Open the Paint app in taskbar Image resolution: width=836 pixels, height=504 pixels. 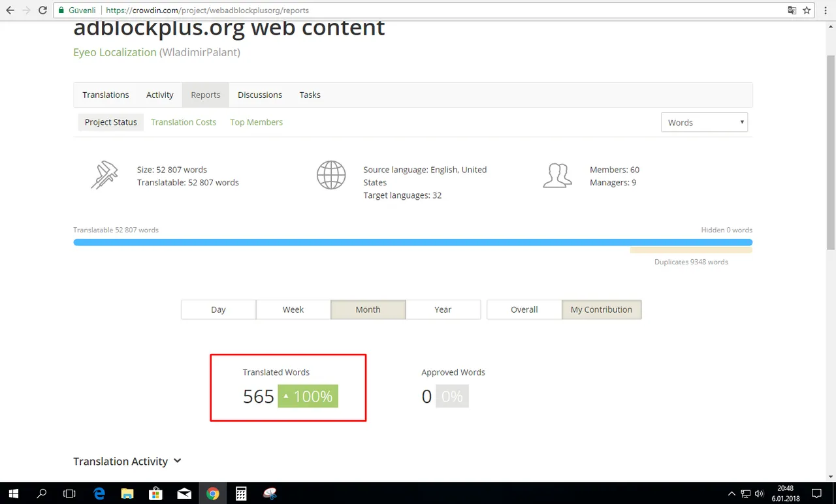tap(270, 494)
